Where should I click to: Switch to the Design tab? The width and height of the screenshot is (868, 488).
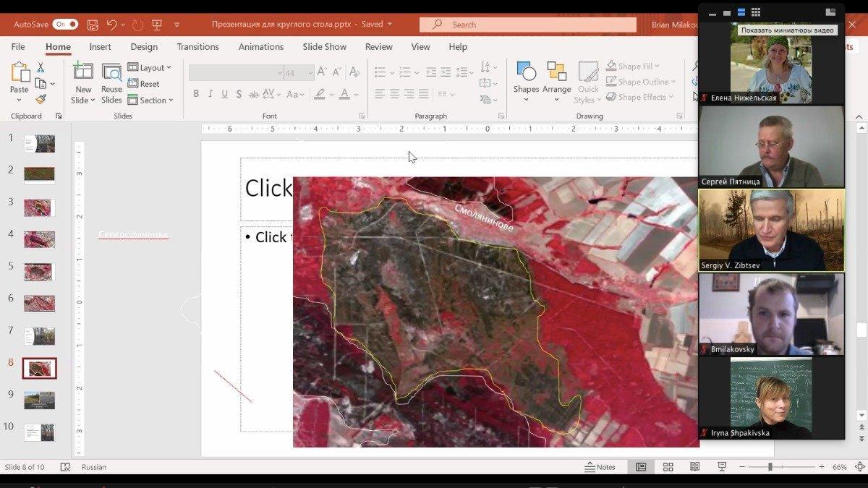[144, 46]
